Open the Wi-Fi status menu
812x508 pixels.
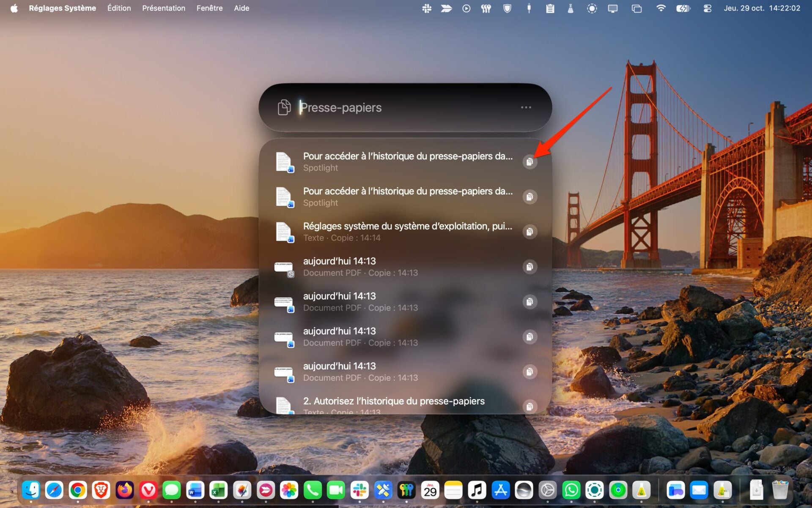[661, 8]
